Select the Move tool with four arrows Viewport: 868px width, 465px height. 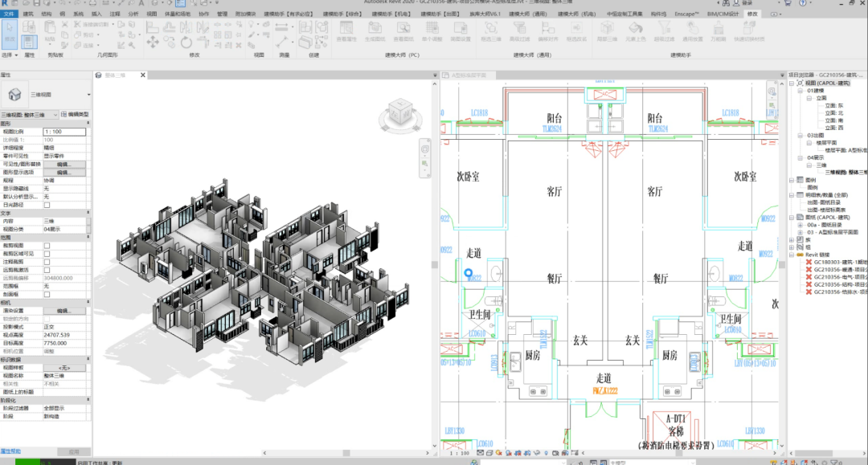tap(153, 42)
